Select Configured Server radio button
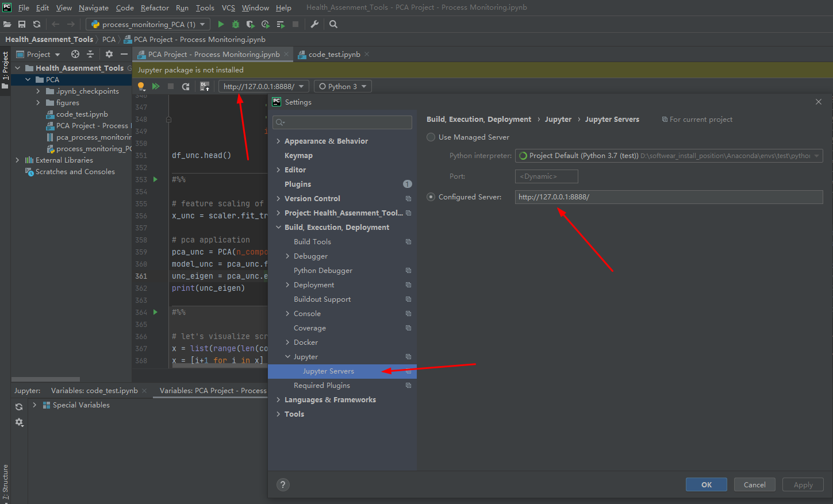The width and height of the screenshot is (833, 504). pos(431,197)
